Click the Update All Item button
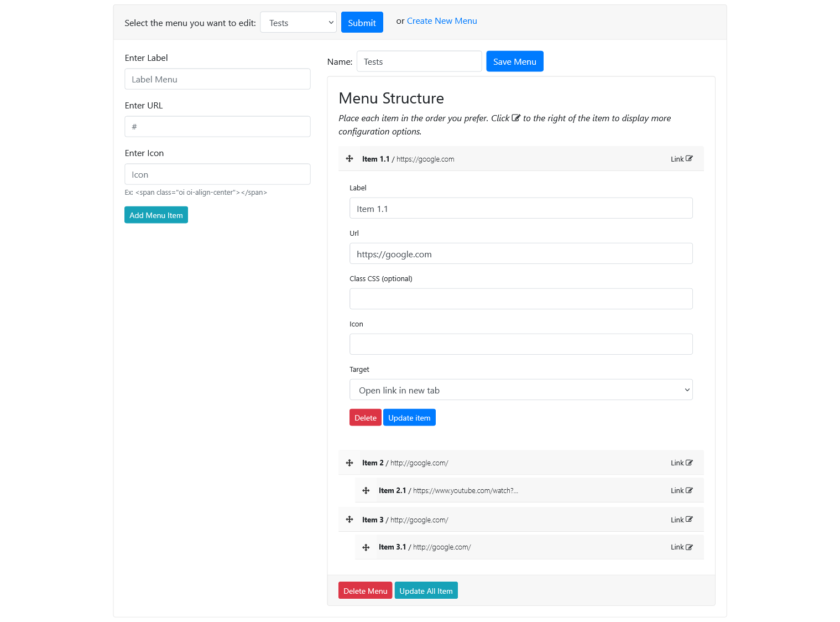 pyautogui.click(x=426, y=590)
